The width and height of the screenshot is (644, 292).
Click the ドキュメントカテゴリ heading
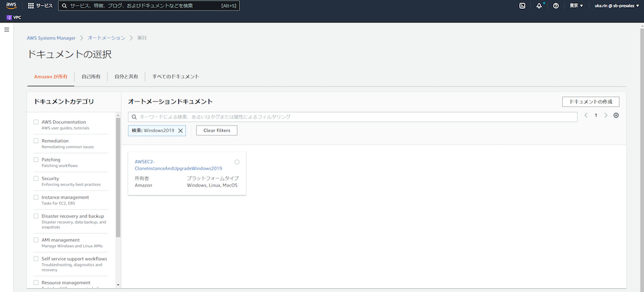coord(64,101)
